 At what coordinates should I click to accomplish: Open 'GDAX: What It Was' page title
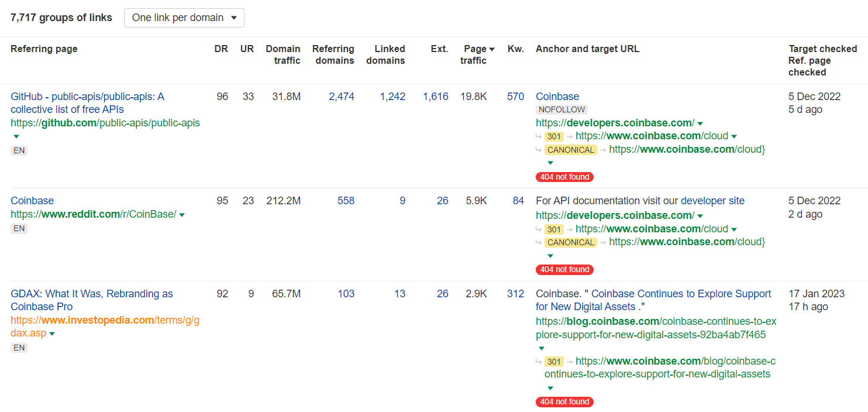point(92,300)
